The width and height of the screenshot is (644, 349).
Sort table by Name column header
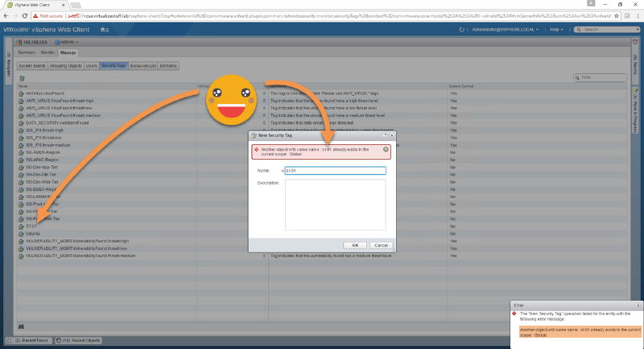(x=106, y=86)
